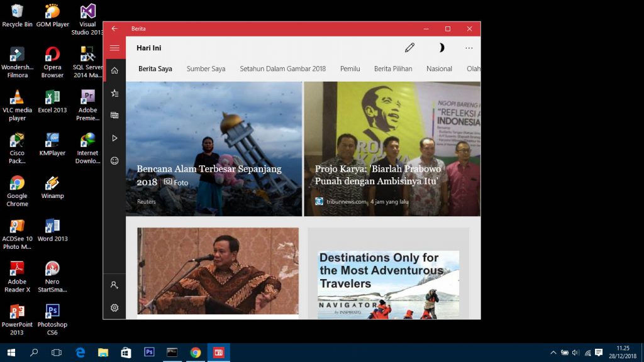Open the Videos play icon in sidebar
This screenshot has width=644, height=362.
point(114,138)
